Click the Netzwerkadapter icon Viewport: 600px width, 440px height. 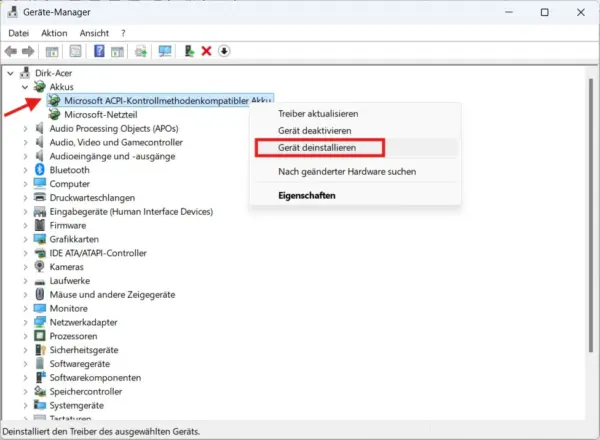[x=39, y=322]
